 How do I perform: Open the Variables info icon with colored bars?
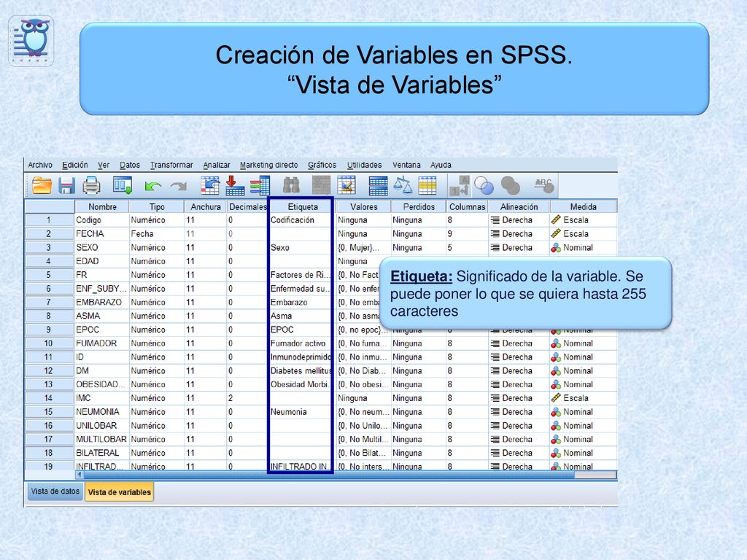click(x=260, y=186)
